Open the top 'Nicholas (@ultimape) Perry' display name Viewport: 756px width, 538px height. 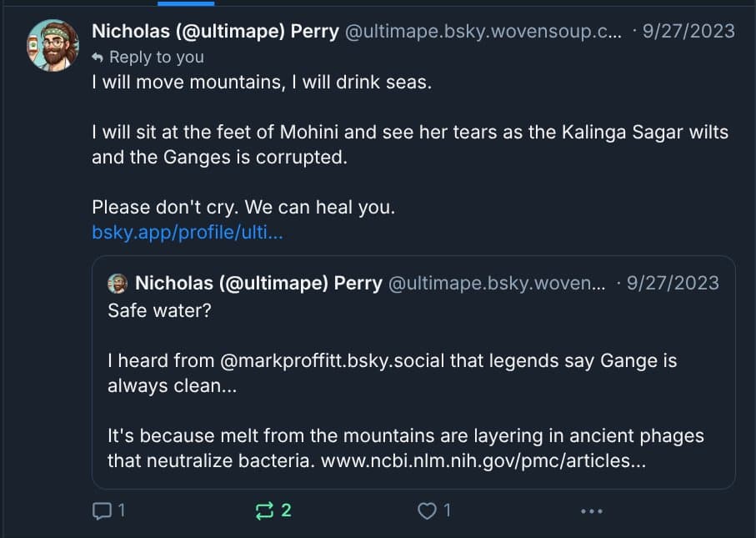pyautogui.click(x=215, y=32)
